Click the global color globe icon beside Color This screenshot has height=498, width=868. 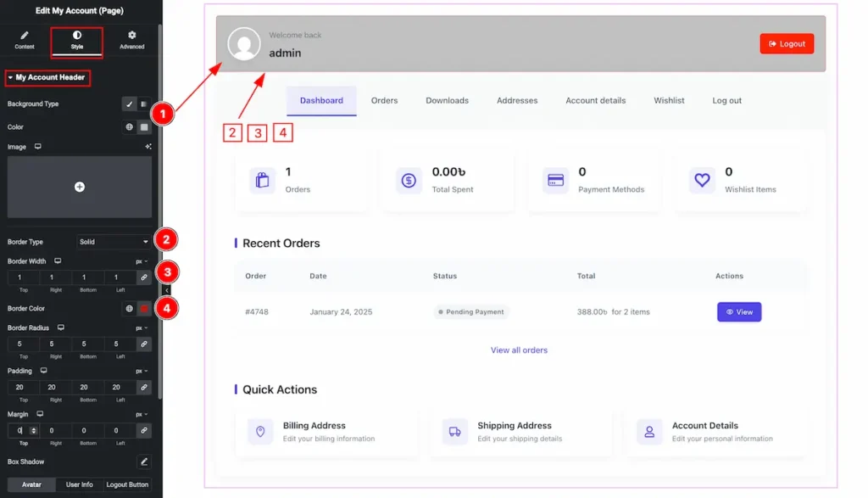(x=130, y=127)
